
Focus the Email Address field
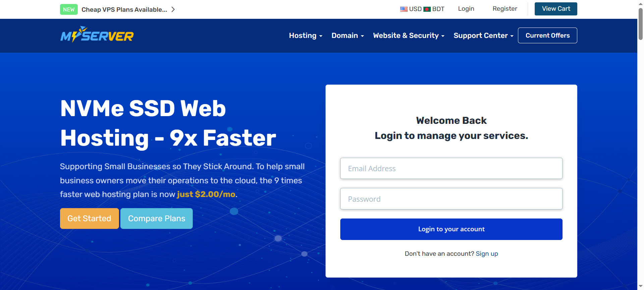451,168
